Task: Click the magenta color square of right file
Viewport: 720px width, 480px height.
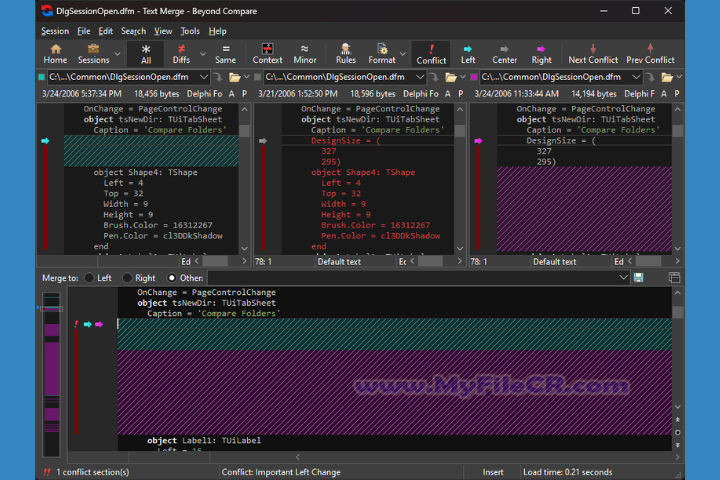Action: 474,77
